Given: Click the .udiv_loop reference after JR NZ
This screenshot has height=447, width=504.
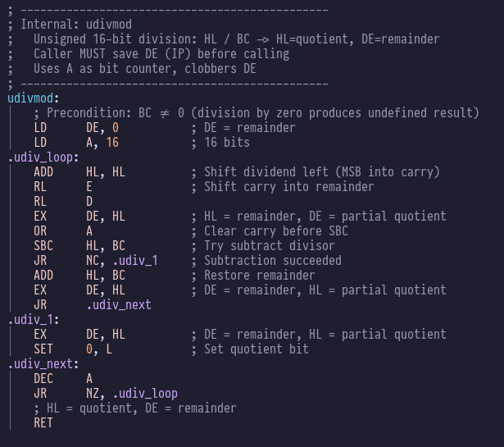Looking at the screenshot, I should pyautogui.click(x=145, y=394).
